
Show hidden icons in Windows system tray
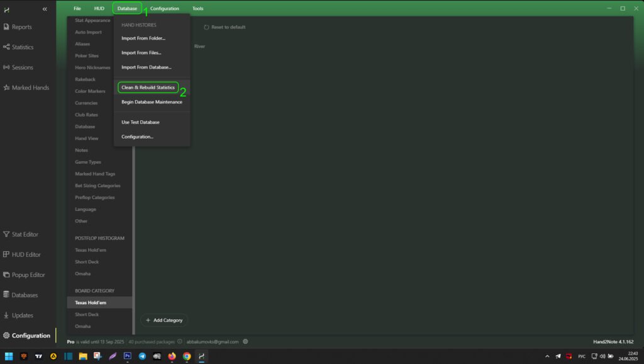tap(547, 356)
